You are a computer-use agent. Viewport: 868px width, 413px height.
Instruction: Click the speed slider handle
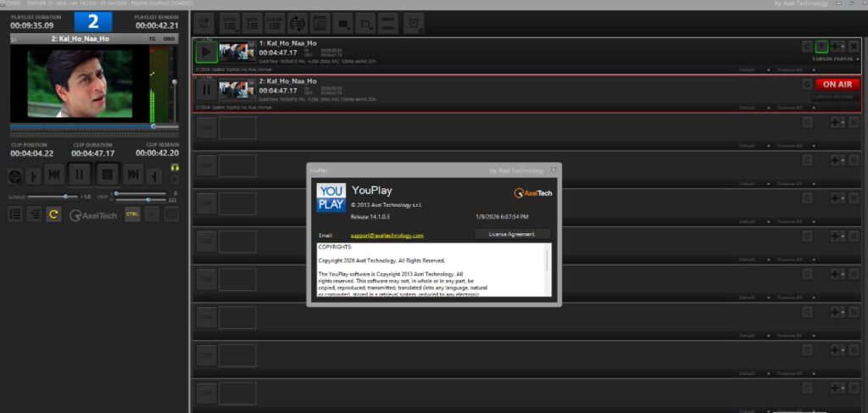click(x=66, y=197)
